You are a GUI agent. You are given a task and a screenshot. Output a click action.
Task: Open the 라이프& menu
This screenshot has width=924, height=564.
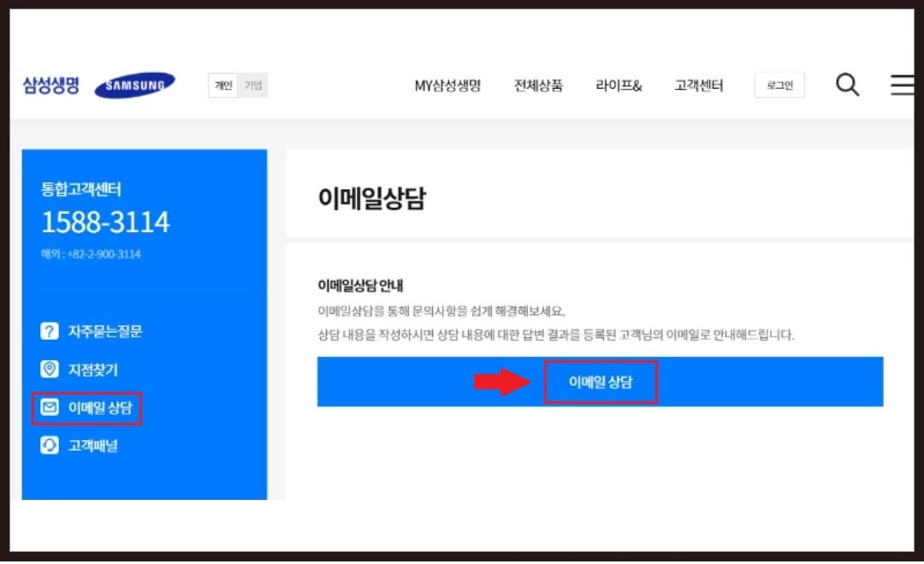618,85
